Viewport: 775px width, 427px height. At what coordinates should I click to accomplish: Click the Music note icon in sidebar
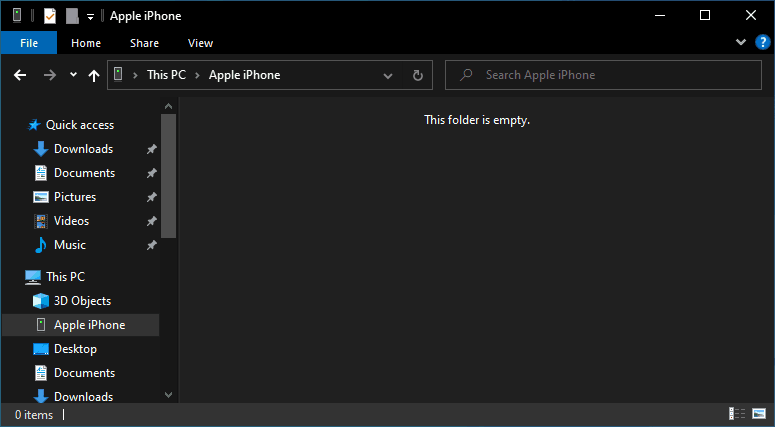41,245
